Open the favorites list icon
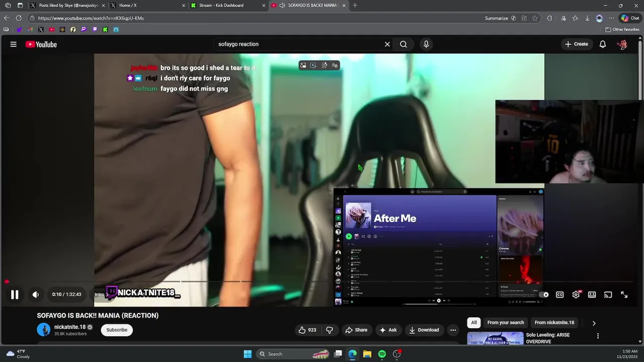Screen dimensions: 644x362 coord(575,18)
